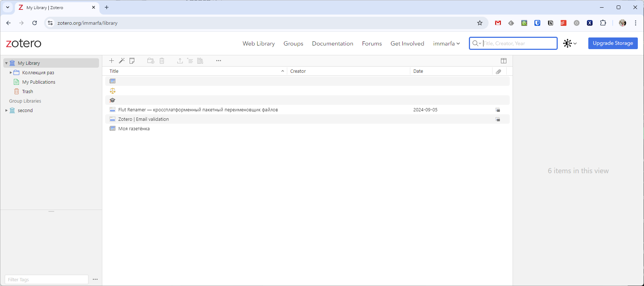
Task: Collapse the My Library tree
Action: pos(6,63)
